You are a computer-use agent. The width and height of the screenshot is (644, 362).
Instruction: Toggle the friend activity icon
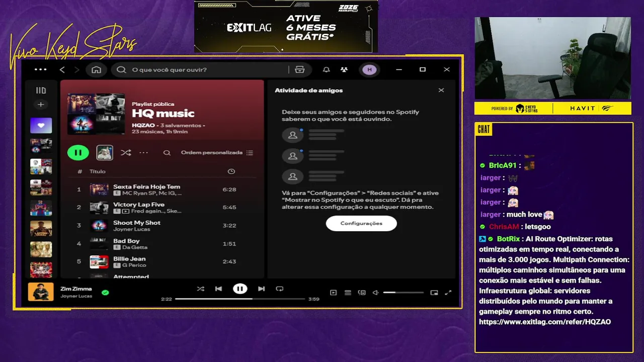(x=344, y=69)
